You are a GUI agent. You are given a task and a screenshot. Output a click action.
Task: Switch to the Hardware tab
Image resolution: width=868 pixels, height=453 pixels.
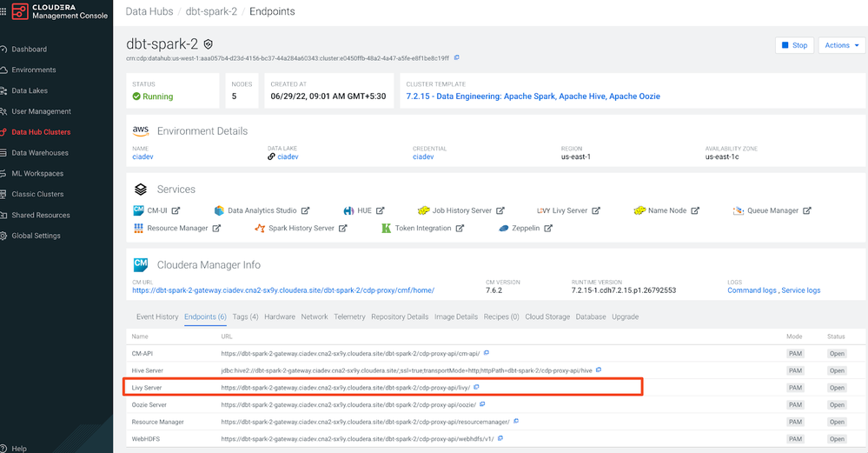(x=280, y=316)
